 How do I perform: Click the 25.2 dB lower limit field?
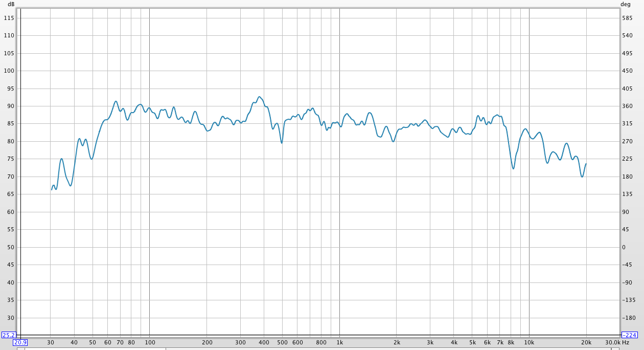[9, 335]
